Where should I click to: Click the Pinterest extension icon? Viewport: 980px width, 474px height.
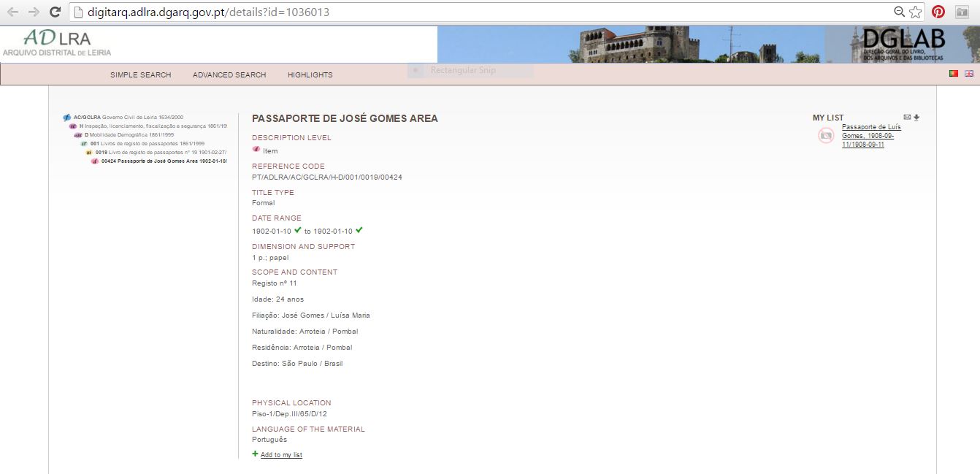938,12
